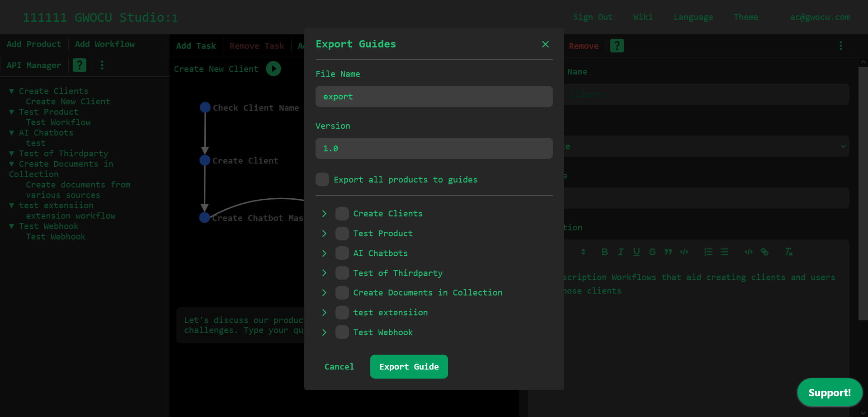Open right panel three-dot options menu
The image size is (868, 417).
coord(840,46)
